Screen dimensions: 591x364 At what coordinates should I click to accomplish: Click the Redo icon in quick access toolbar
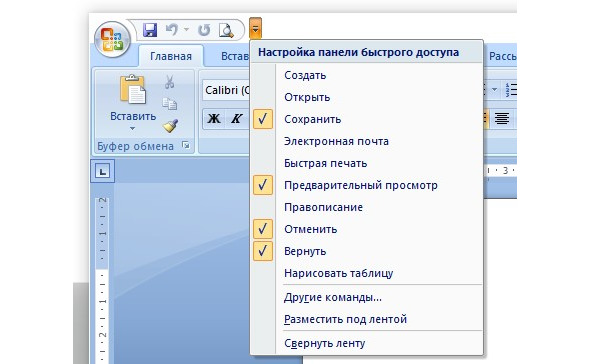(204, 30)
